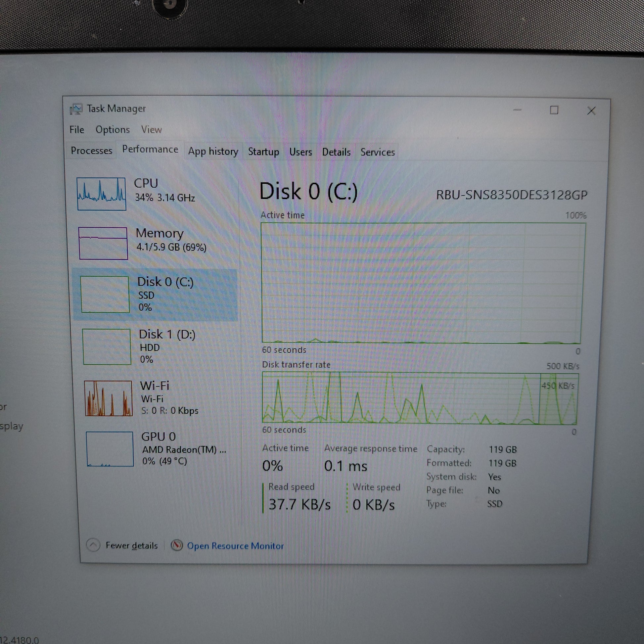Switch to the Services tab

(377, 152)
